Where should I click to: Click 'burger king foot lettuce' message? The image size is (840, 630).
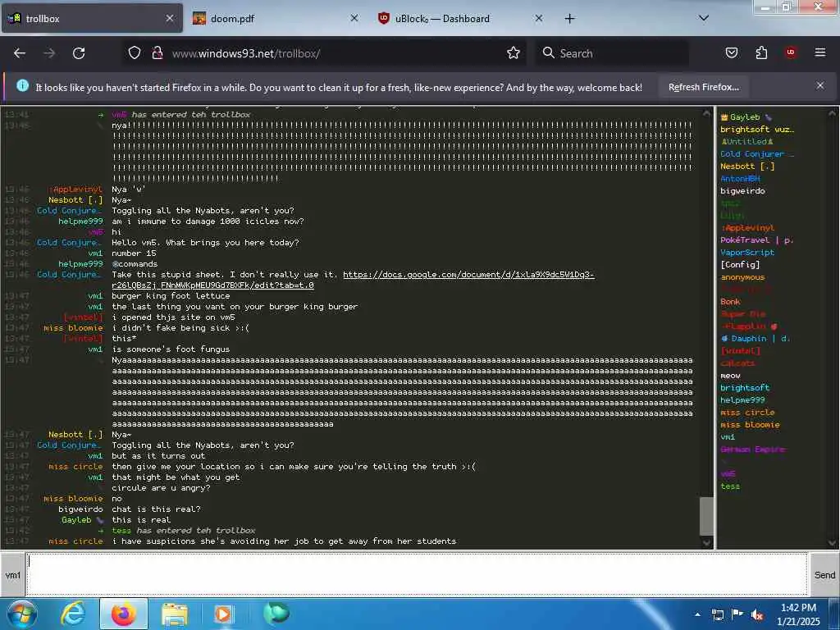[171, 295]
